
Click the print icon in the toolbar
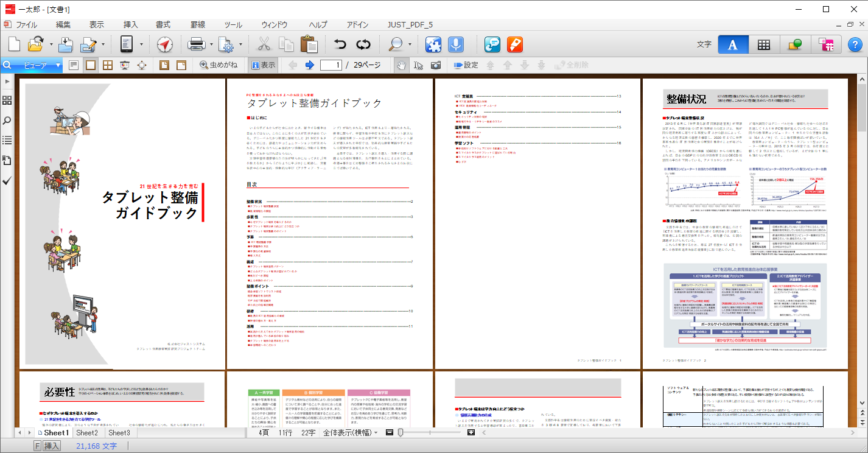(196, 44)
